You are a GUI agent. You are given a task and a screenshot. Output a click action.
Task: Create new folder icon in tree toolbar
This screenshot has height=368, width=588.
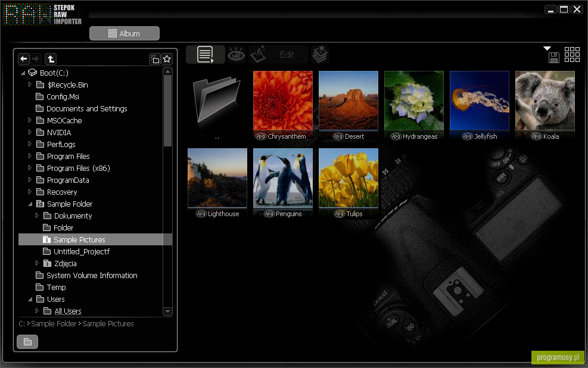pyautogui.click(x=154, y=59)
